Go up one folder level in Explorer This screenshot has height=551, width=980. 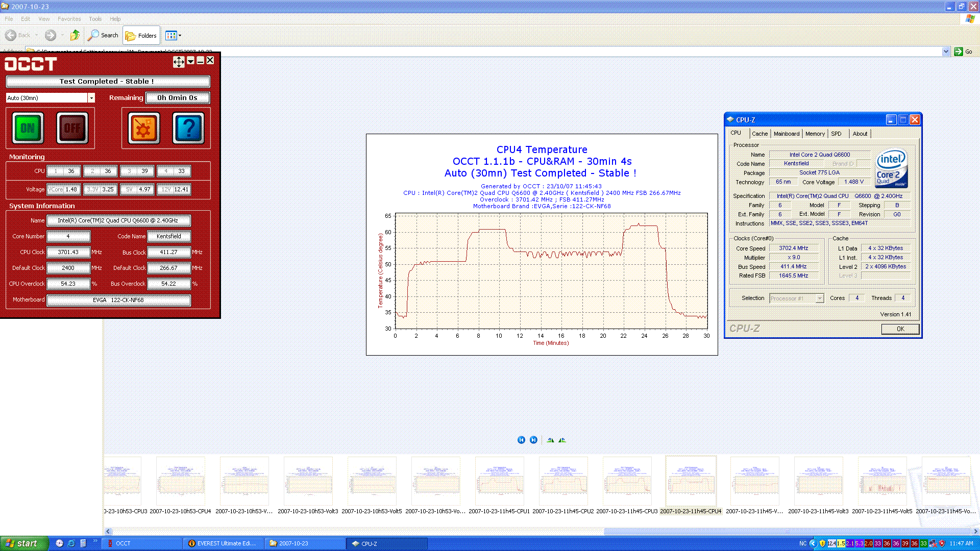(75, 35)
